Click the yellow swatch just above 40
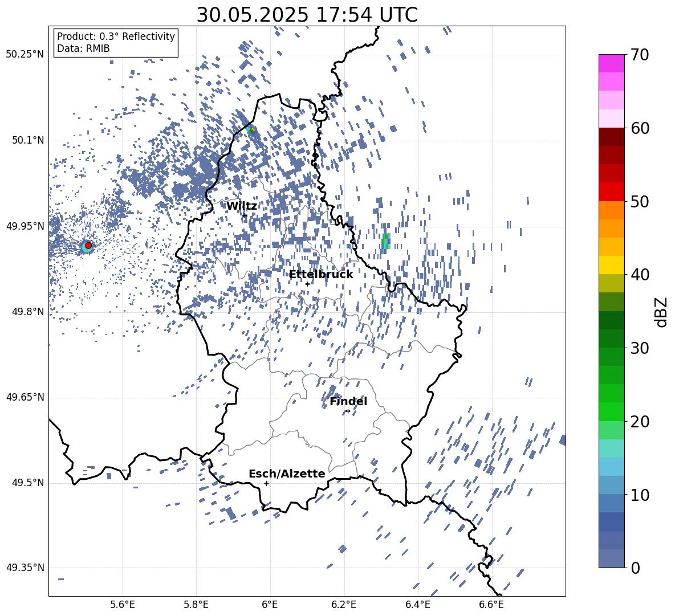 pyautogui.click(x=611, y=265)
